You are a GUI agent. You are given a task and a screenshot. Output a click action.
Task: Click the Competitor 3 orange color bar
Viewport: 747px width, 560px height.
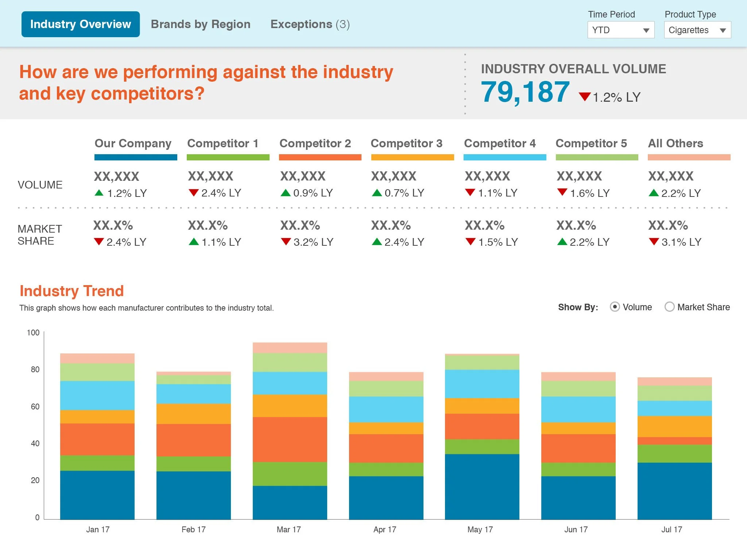pos(412,157)
